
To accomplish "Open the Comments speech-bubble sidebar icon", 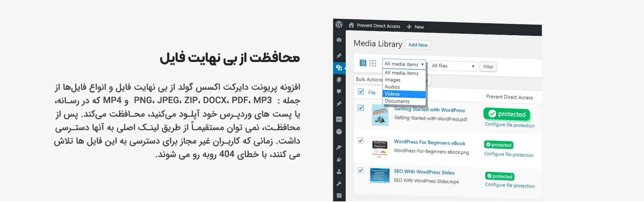I will [339, 92].
